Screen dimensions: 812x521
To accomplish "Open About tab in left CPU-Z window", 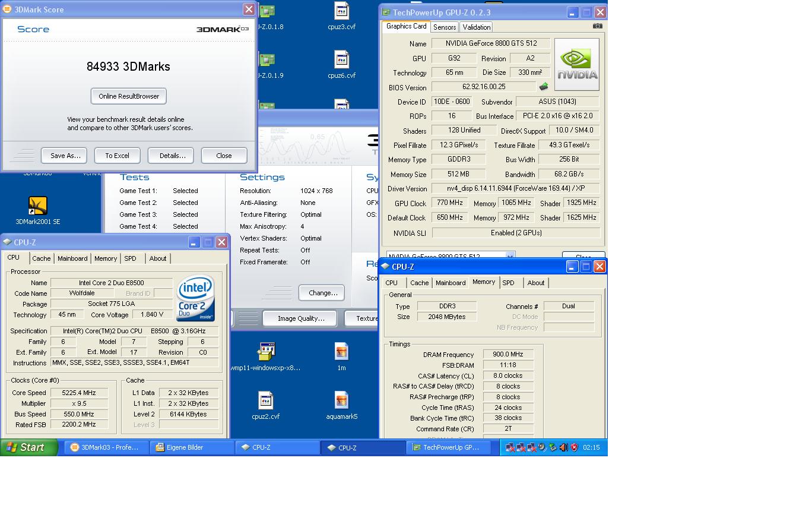I will [x=158, y=258].
